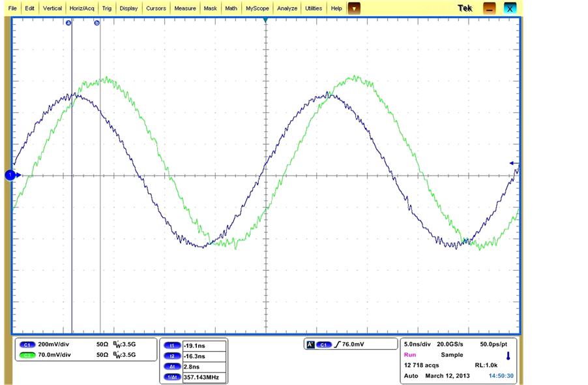This screenshot has height=385, width=588.
Task: Click the 76.0mV trigger level readout
Action: [x=353, y=344]
